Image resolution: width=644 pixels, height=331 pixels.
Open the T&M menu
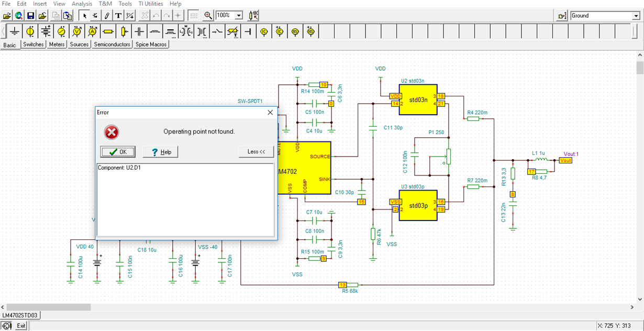[x=105, y=4]
